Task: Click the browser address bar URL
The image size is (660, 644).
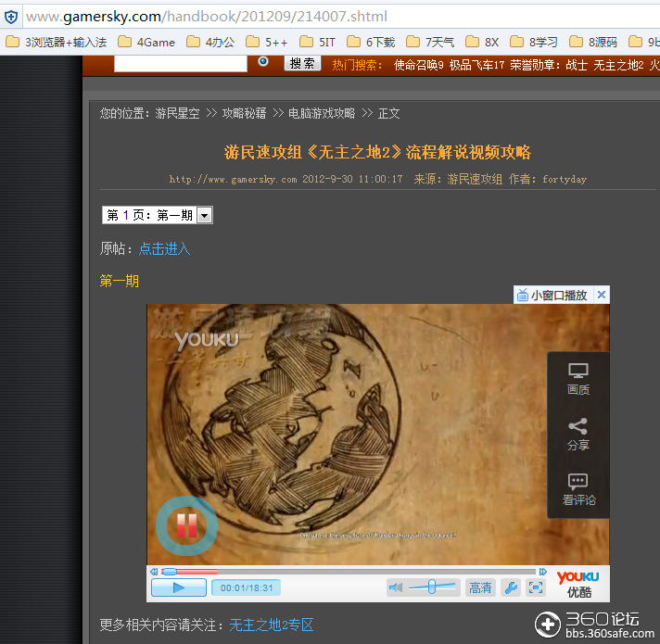Action: pos(206,17)
